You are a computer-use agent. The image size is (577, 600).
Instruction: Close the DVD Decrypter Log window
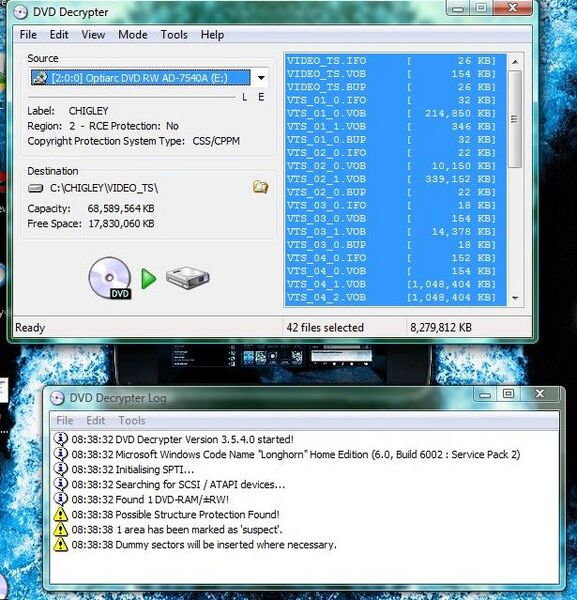pos(540,394)
